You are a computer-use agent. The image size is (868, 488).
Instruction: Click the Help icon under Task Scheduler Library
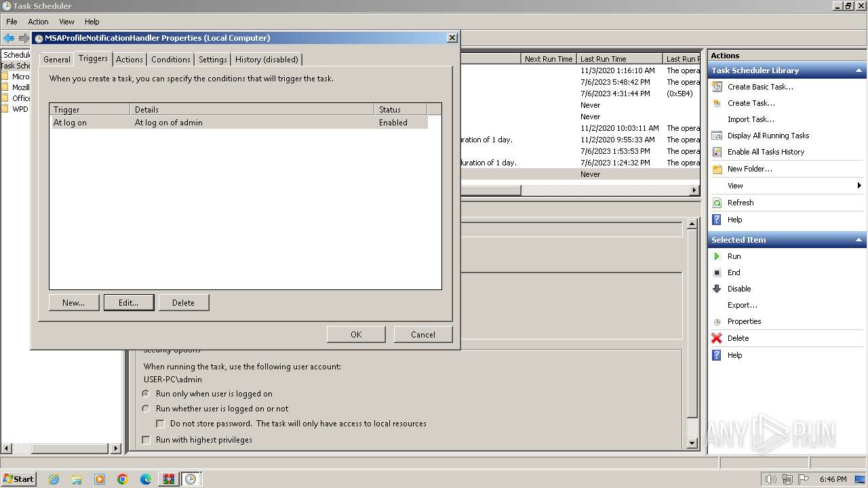point(717,220)
